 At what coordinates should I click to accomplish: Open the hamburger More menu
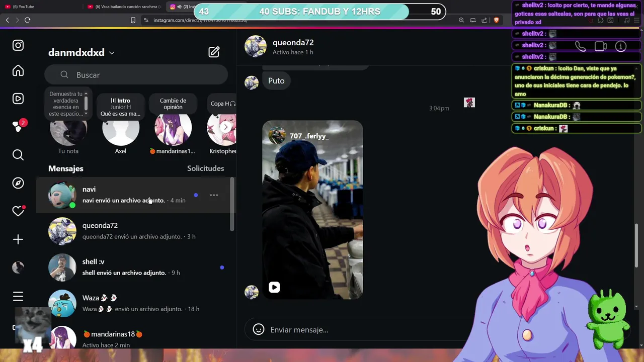point(18,296)
